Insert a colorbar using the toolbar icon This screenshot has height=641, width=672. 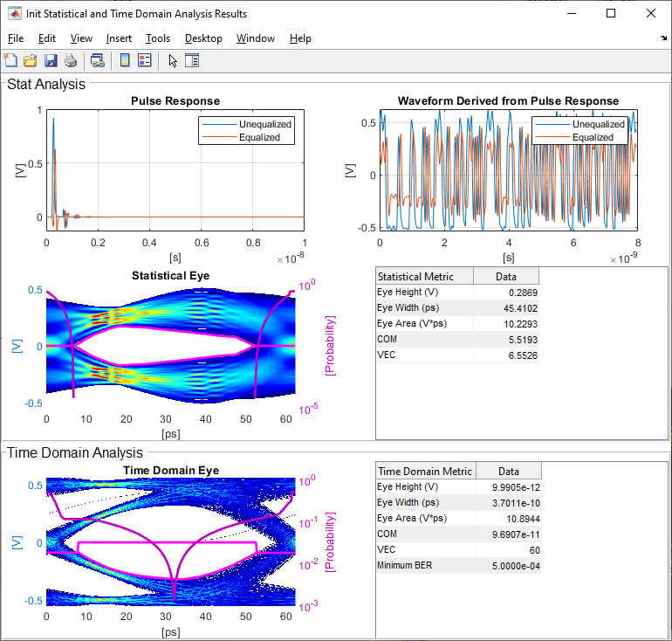click(125, 61)
